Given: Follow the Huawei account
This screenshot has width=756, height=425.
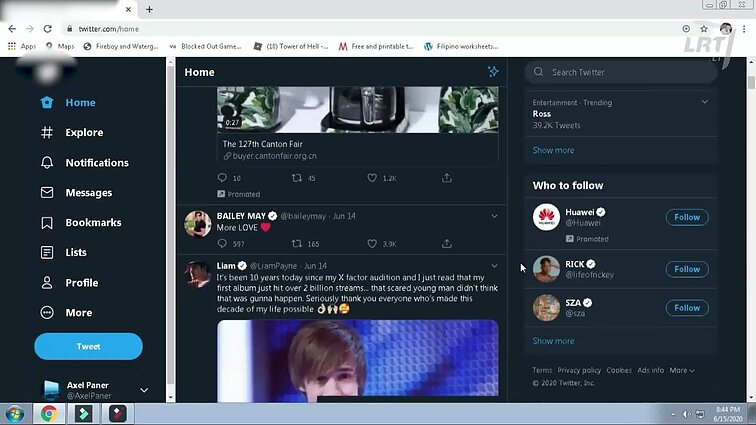Looking at the screenshot, I should 687,217.
